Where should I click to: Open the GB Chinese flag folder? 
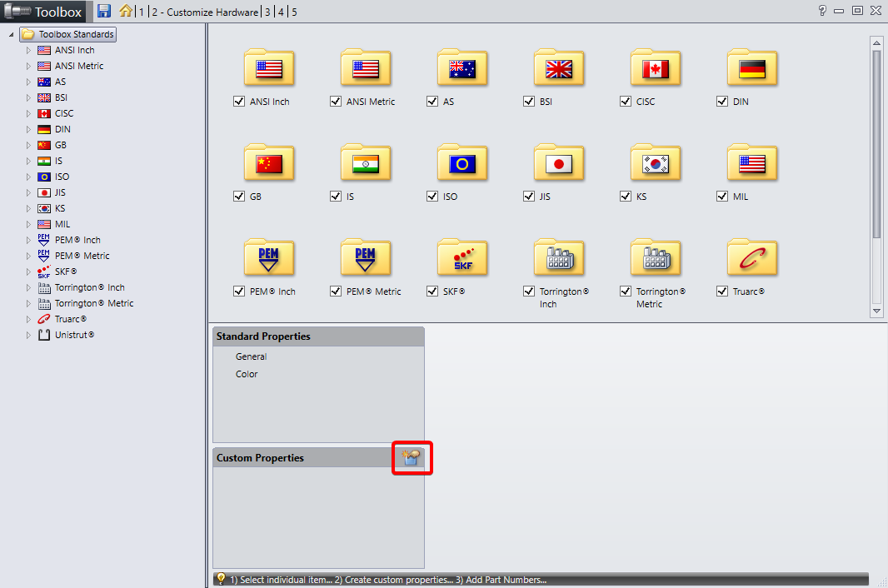[x=269, y=162]
